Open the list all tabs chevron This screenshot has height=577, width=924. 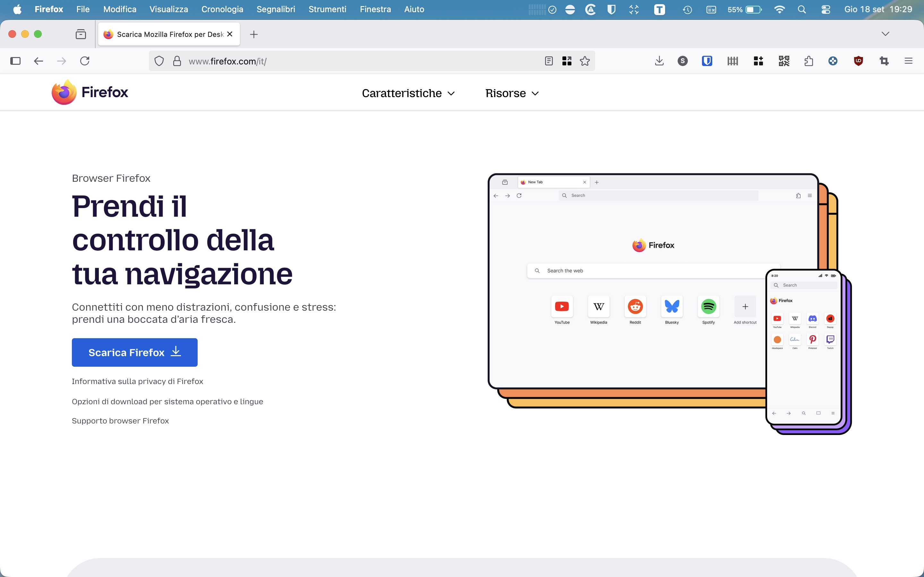[x=886, y=34]
